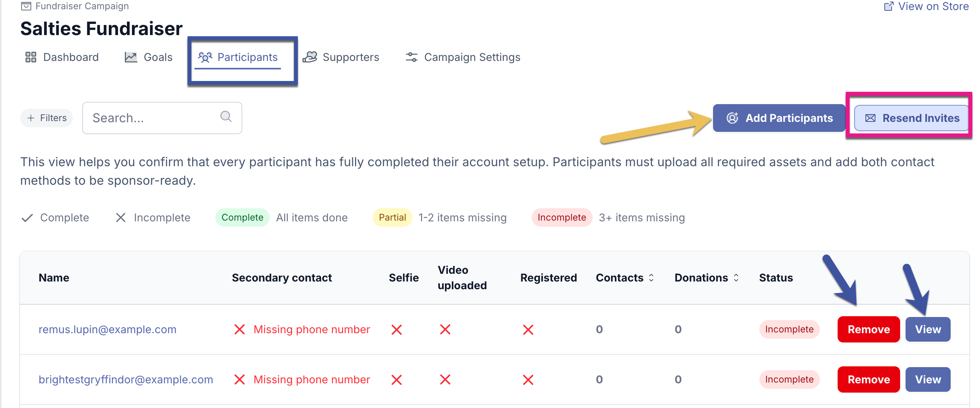Open remus.lupin@example.com participant link
Image resolution: width=980 pixels, height=408 pixels.
107,329
